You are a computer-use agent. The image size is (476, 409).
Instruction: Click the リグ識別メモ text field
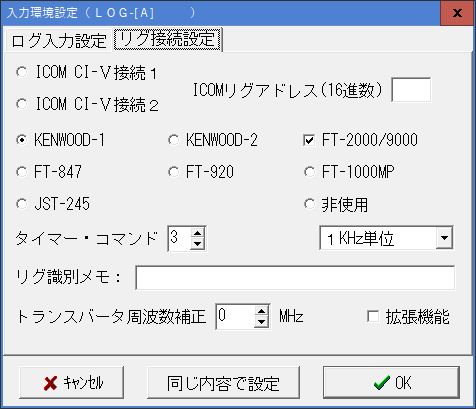[295, 278]
